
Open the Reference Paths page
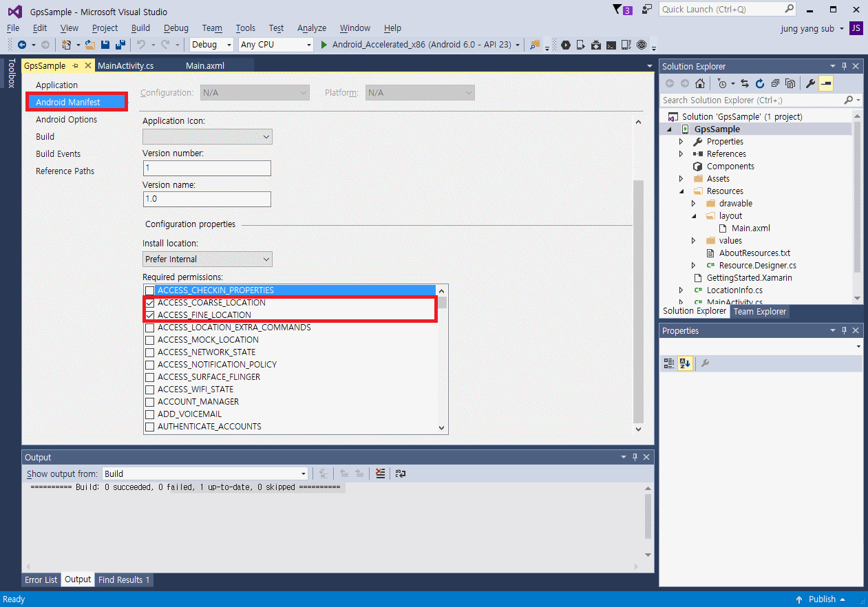coord(65,171)
